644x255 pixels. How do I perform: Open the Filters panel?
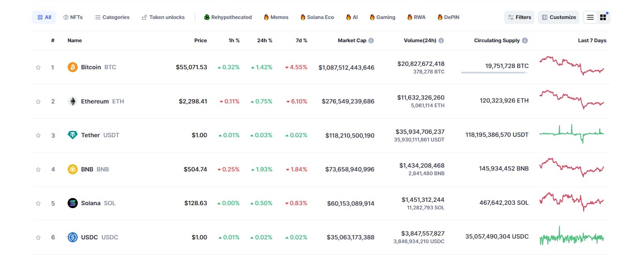pos(519,17)
